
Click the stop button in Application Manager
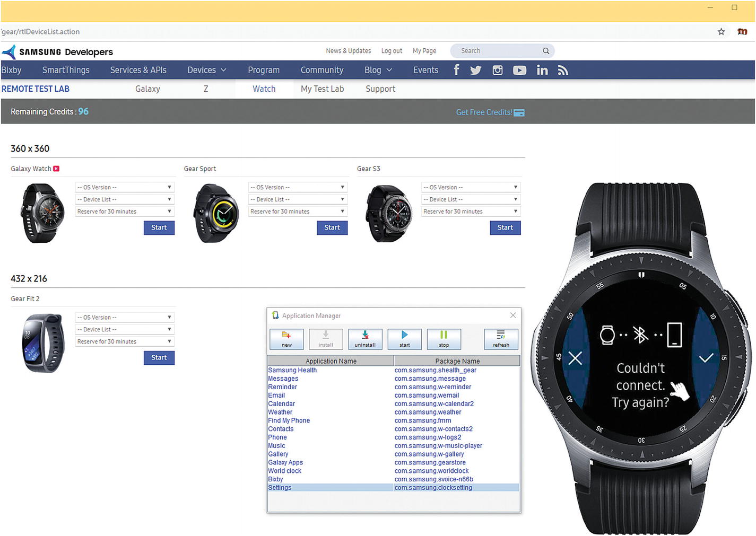444,339
